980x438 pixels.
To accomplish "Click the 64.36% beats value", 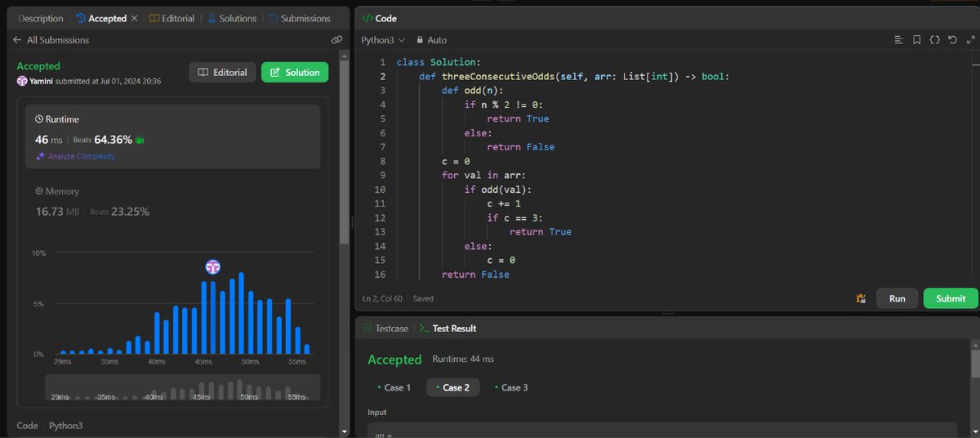I will tap(114, 140).
